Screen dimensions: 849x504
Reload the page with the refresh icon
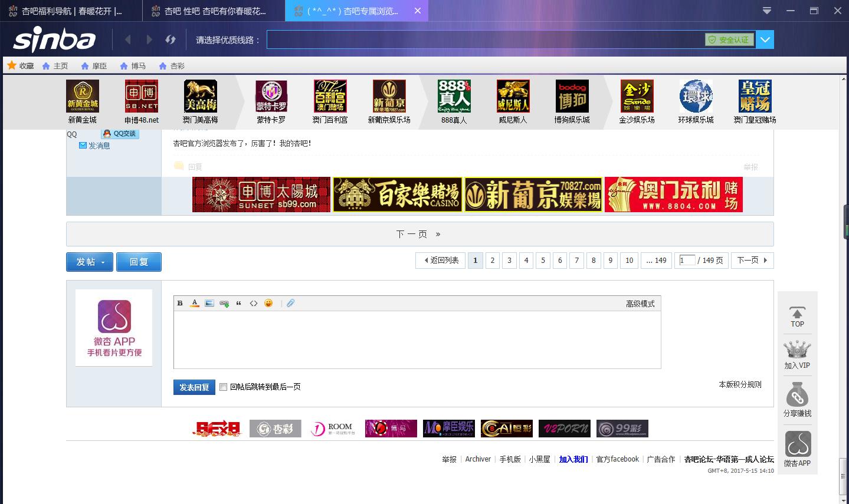[171, 39]
